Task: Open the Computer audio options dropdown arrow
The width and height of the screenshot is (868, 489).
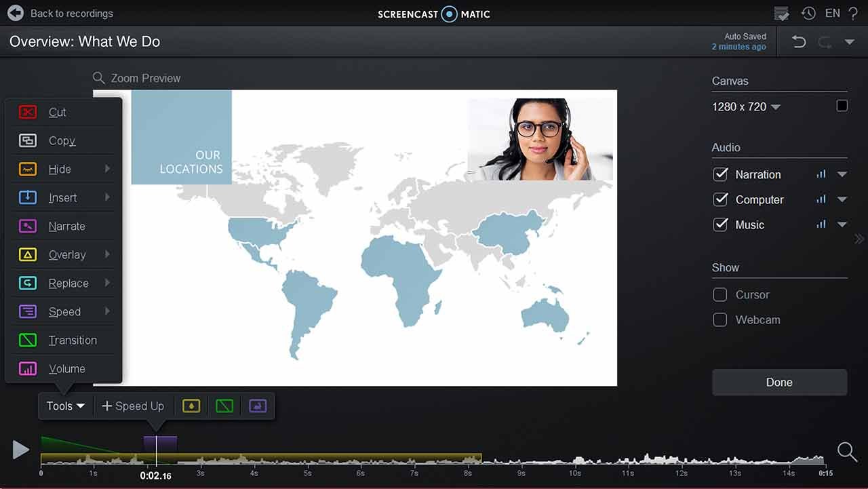Action: click(x=842, y=199)
